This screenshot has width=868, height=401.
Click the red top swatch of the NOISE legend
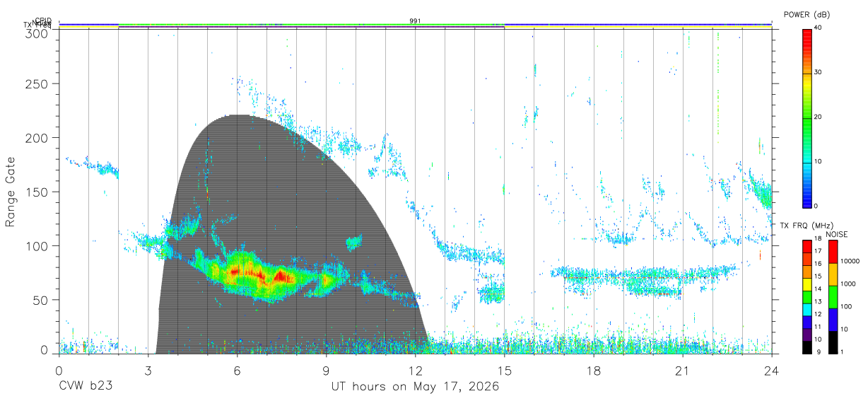[x=832, y=252]
